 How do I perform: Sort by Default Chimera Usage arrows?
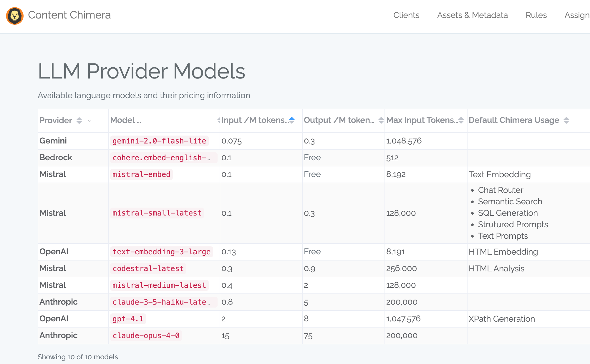(566, 120)
